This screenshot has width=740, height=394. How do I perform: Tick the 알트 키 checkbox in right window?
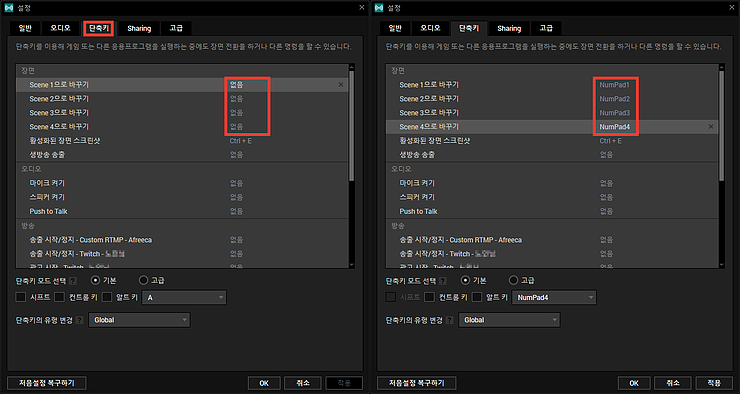coord(477,297)
